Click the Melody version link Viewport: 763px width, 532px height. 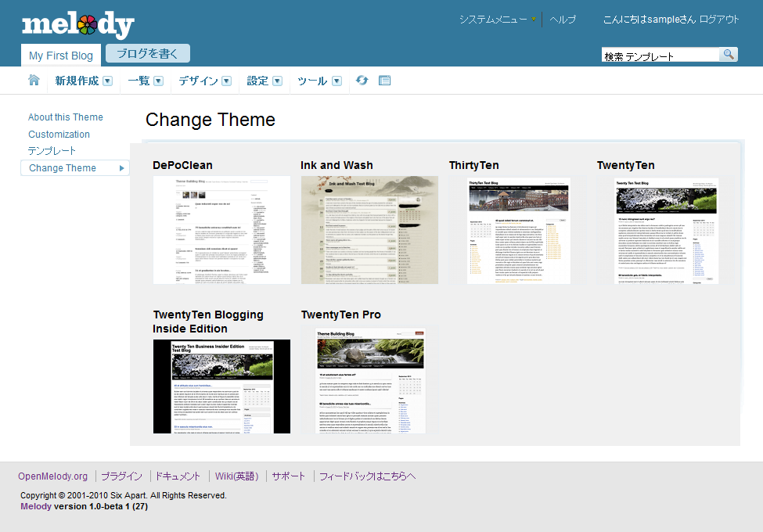coord(36,506)
